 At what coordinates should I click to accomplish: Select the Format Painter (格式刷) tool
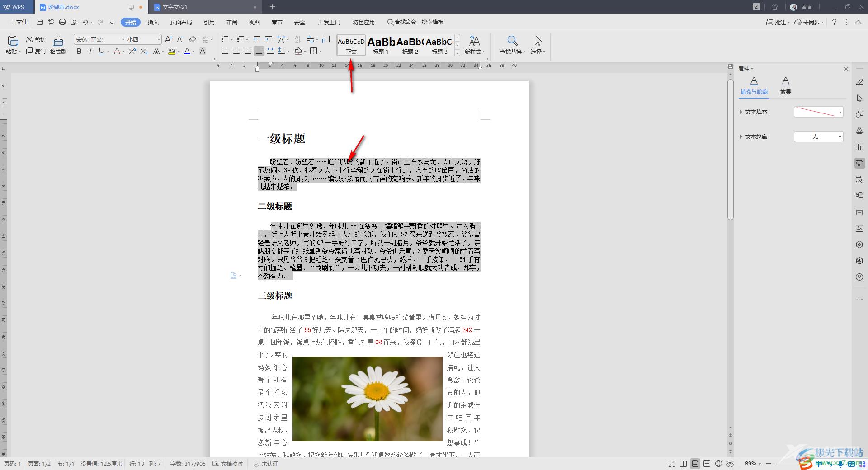(x=58, y=45)
